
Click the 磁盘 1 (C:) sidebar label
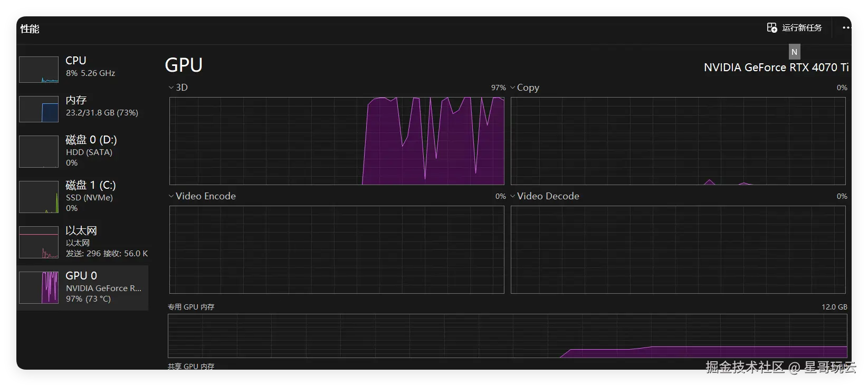tap(91, 185)
